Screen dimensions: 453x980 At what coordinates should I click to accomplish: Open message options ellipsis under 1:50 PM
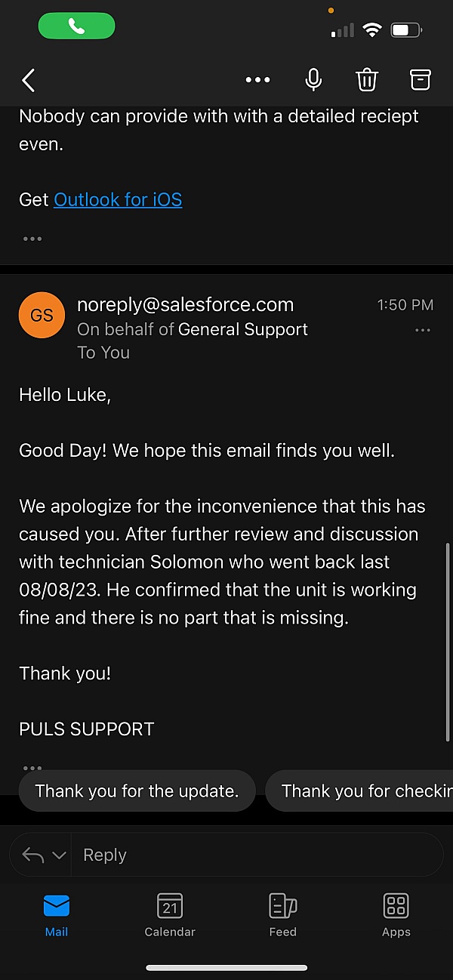tap(423, 330)
